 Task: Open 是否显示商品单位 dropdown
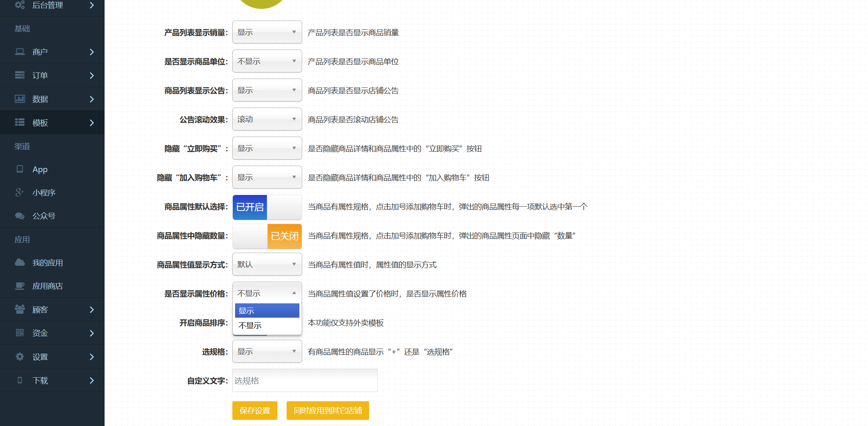tap(267, 61)
